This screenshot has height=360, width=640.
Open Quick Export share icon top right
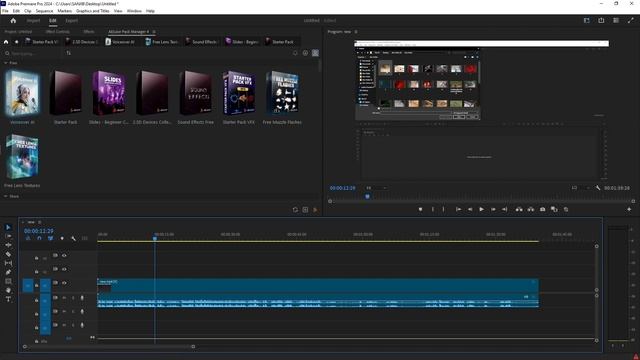click(x=601, y=20)
